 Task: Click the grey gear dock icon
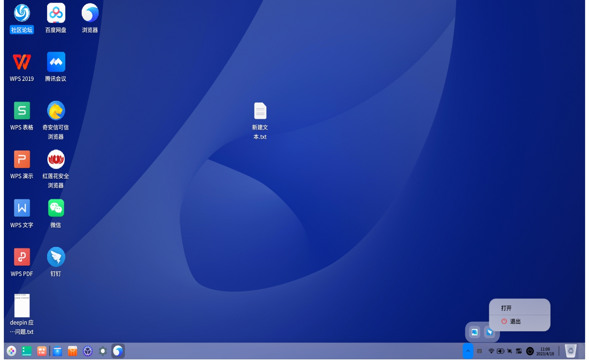(103, 351)
